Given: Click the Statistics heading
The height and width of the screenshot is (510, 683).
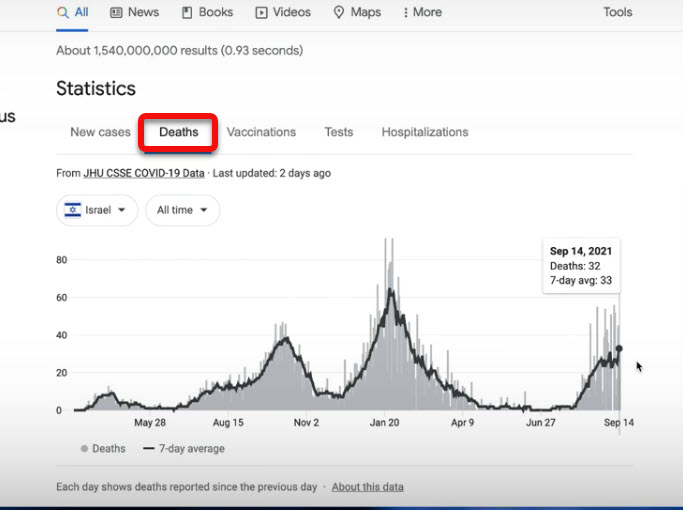Looking at the screenshot, I should coord(96,88).
